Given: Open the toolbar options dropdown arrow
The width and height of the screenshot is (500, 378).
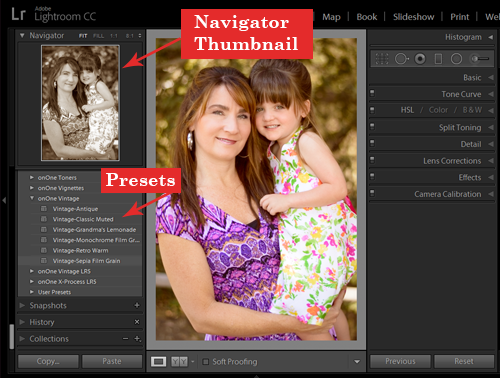Looking at the screenshot, I should 357,362.
